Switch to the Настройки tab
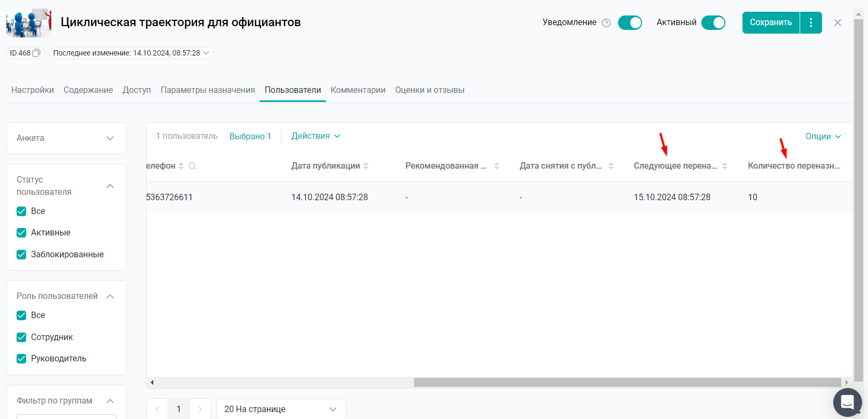Image resolution: width=868 pixels, height=419 pixels. click(33, 90)
